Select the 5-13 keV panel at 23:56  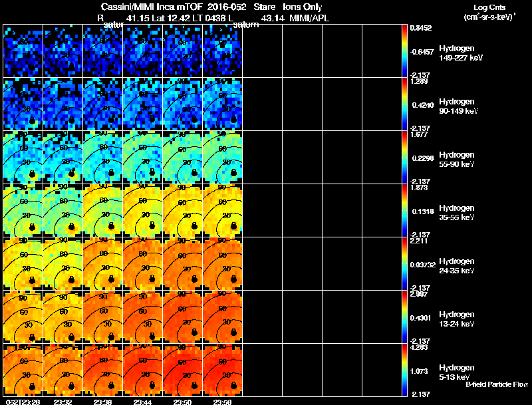click(223, 370)
